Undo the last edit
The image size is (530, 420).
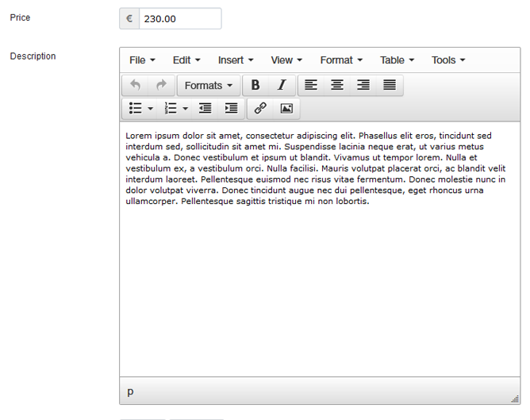(x=135, y=85)
